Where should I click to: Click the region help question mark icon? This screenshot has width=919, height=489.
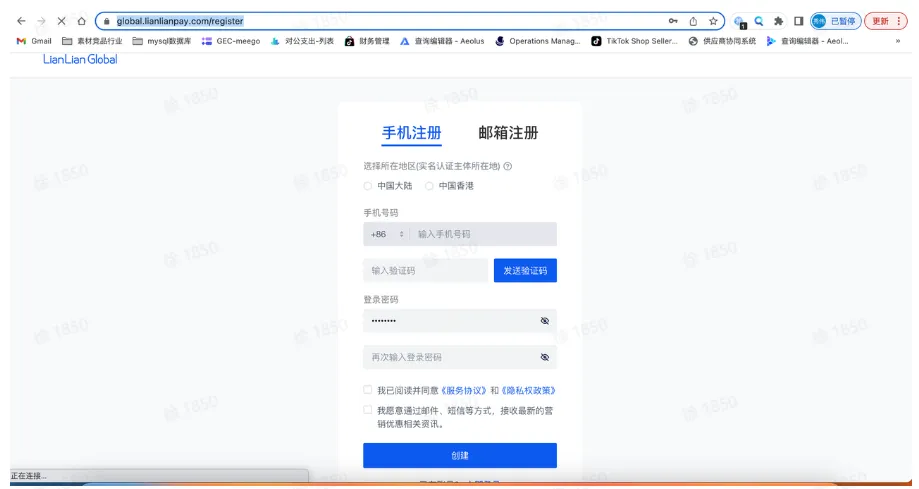508,167
